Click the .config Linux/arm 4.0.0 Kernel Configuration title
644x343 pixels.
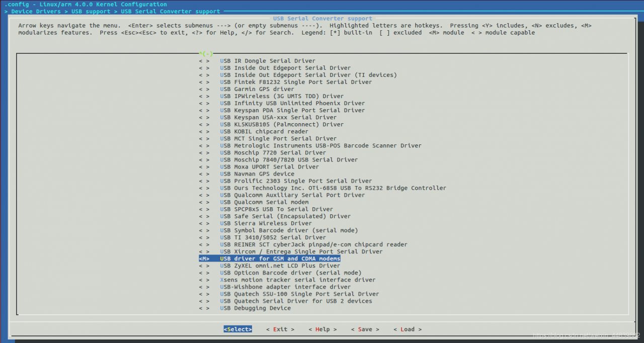pos(86,5)
